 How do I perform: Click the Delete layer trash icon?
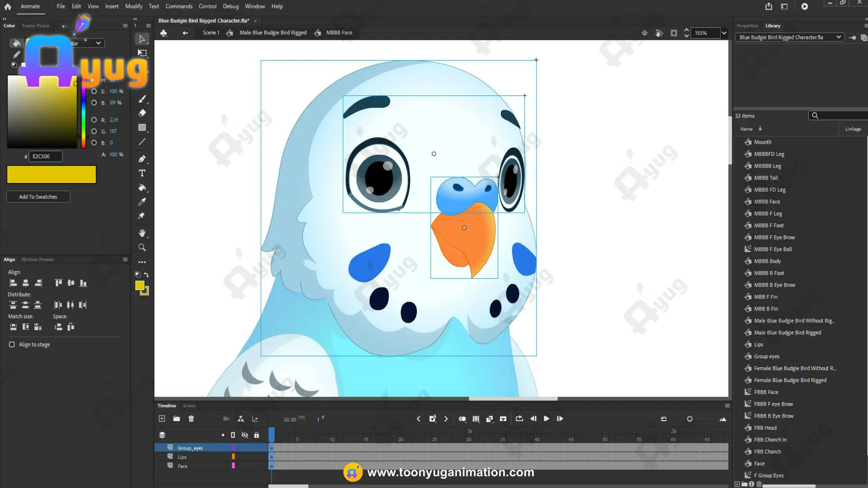(191, 419)
